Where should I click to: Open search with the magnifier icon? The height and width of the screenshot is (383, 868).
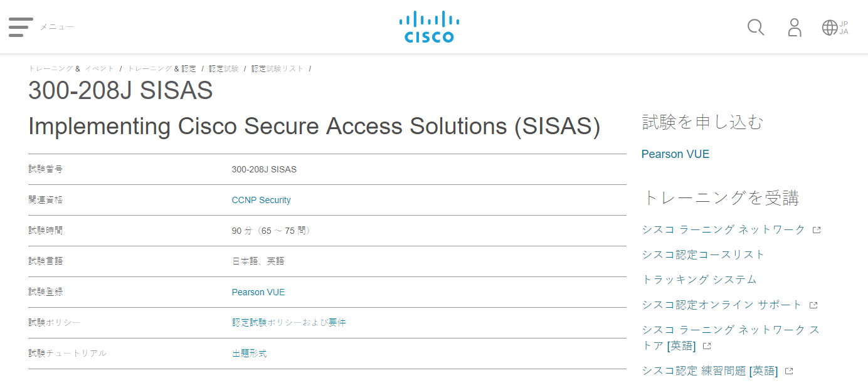(x=756, y=28)
